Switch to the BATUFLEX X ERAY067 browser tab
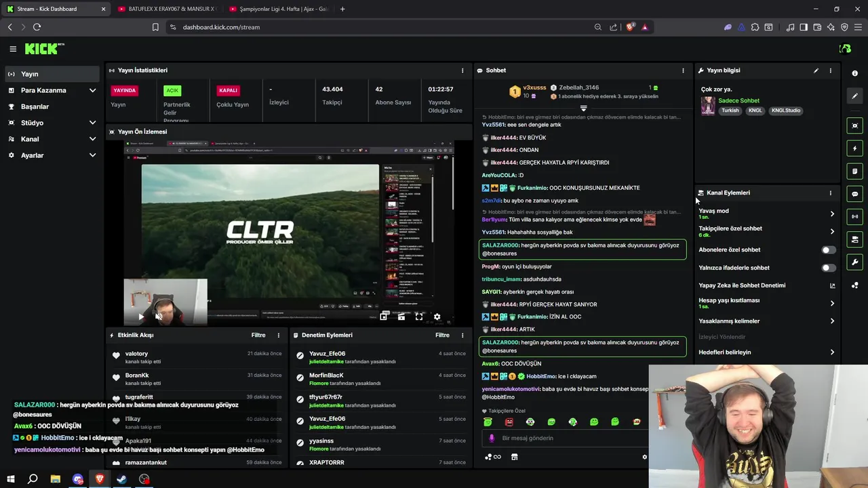Screen dimensions: 868x488 (x=167, y=9)
